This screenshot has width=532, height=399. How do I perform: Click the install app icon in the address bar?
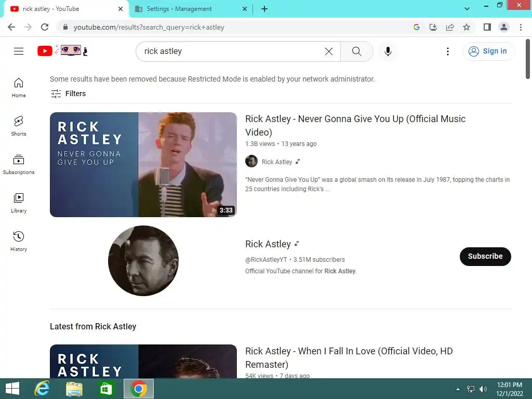click(433, 27)
